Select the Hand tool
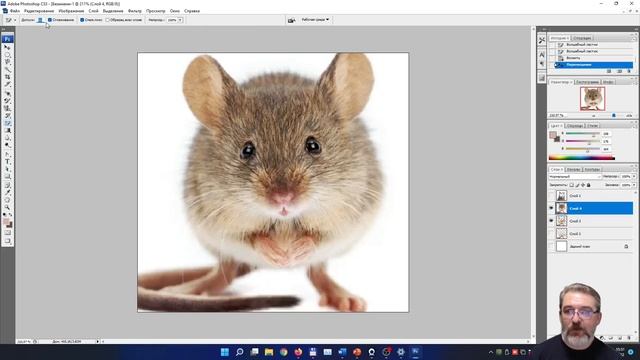This screenshot has height=360, width=640. [7, 200]
